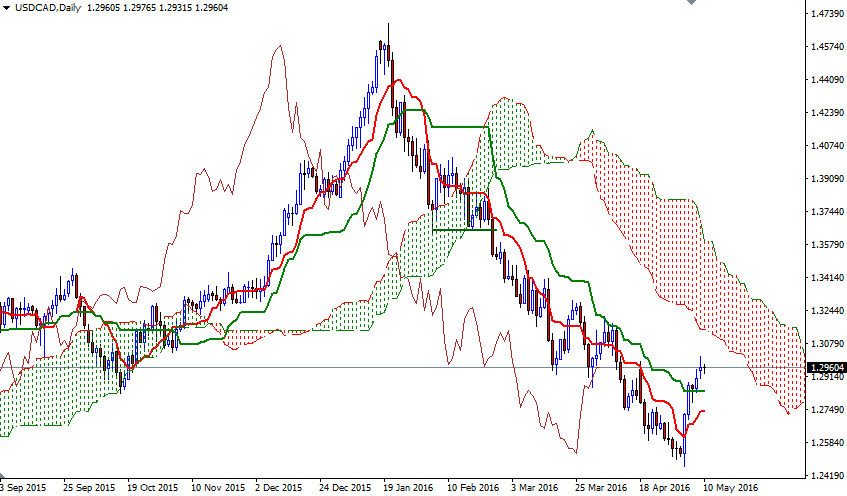Click the current price label 1.29604 on axis

[x=826, y=367]
